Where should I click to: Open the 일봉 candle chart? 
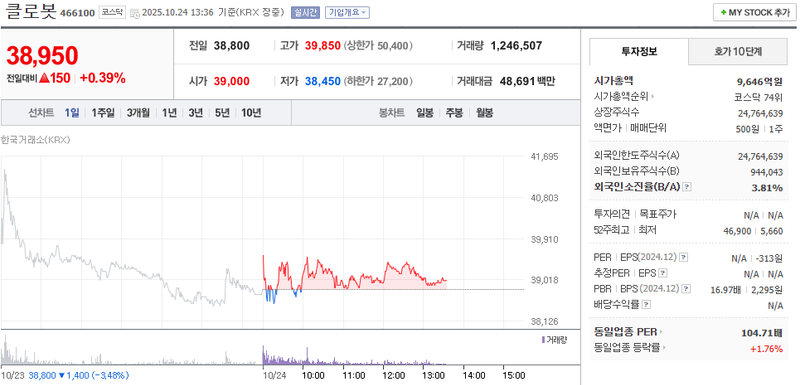[424, 113]
